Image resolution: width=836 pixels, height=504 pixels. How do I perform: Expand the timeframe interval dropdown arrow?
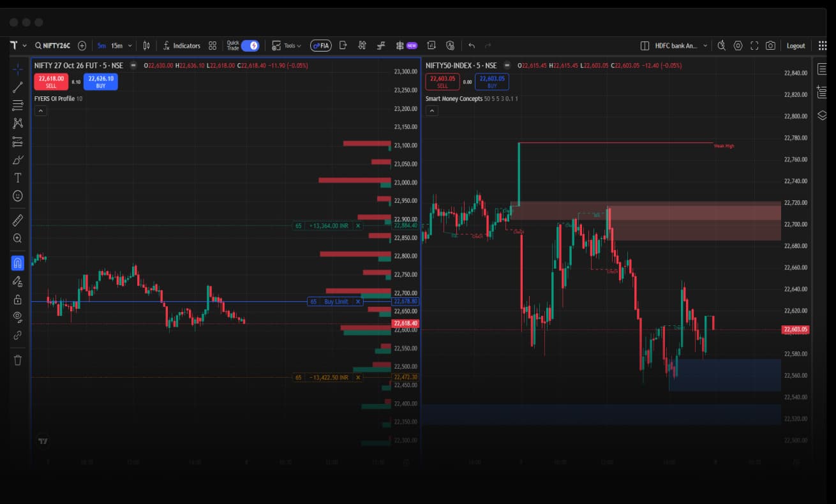pos(130,45)
